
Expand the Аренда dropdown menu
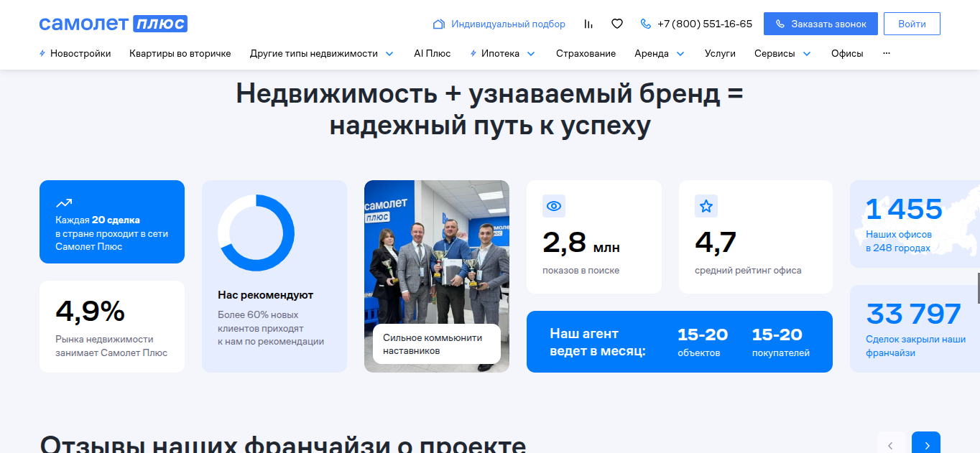coord(680,53)
